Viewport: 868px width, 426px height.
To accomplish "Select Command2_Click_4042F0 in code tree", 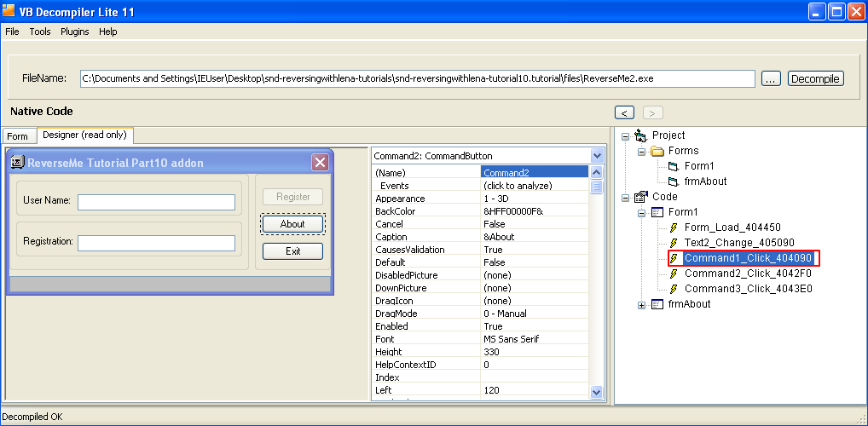I will click(748, 273).
